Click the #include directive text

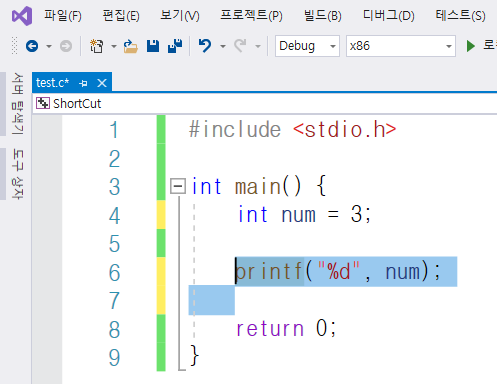pyautogui.click(x=235, y=130)
